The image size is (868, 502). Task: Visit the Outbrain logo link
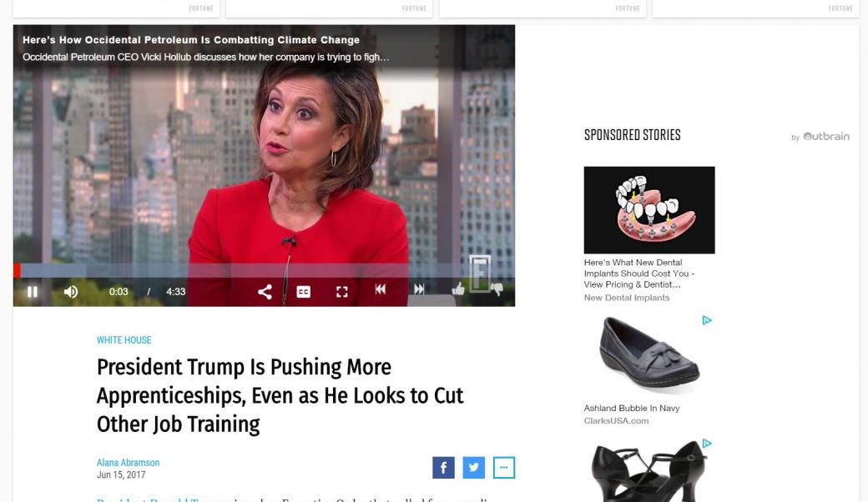[x=826, y=136]
